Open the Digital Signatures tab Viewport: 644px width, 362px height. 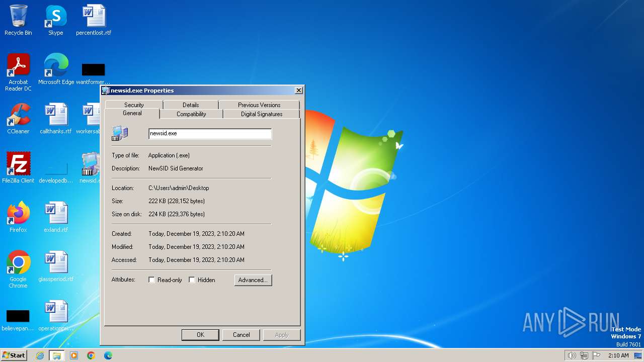click(262, 114)
